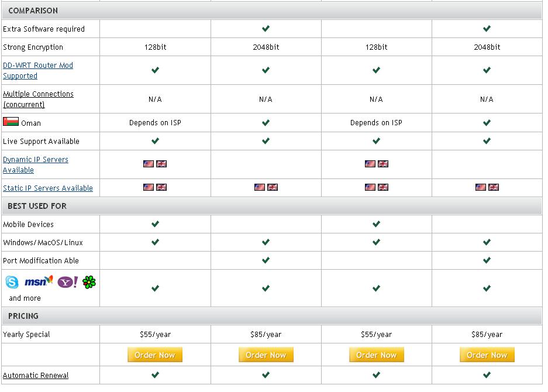Open the DD-WRT Router Mod Supported link
548x392 pixels.
(x=38, y=70)
